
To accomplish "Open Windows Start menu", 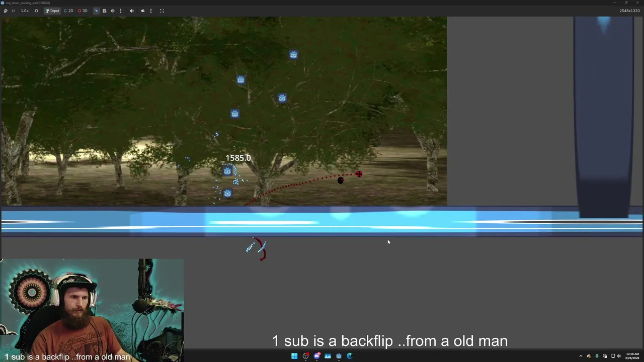I will click(x=294, y=356).
